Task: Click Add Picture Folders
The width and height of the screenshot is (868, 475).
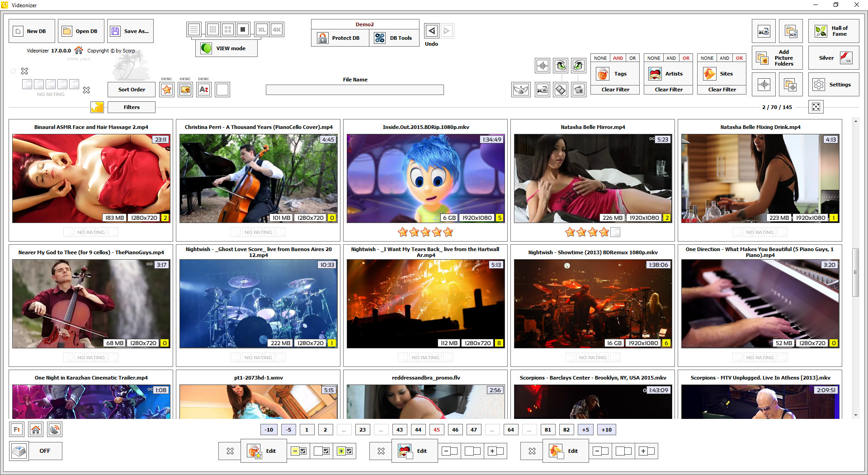Action: point(777,58)
